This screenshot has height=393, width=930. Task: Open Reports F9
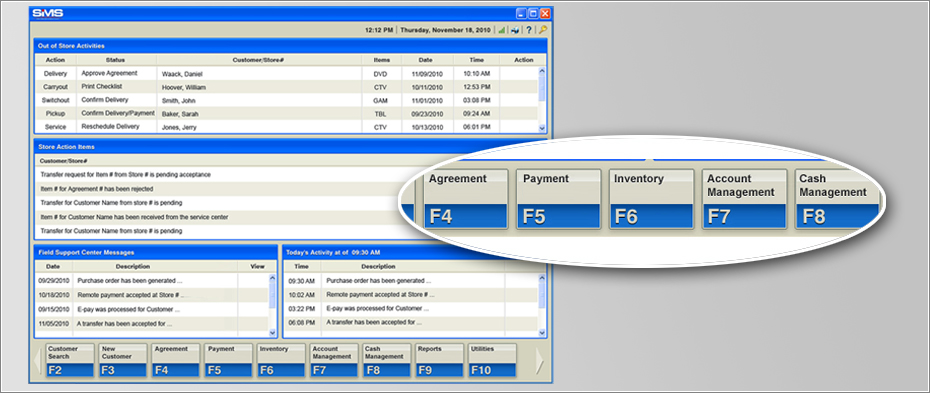pos(439,360)
